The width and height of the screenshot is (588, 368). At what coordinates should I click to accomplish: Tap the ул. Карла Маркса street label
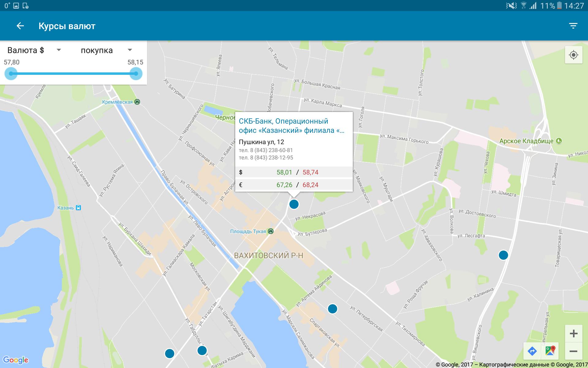click(x=323, y=103)
